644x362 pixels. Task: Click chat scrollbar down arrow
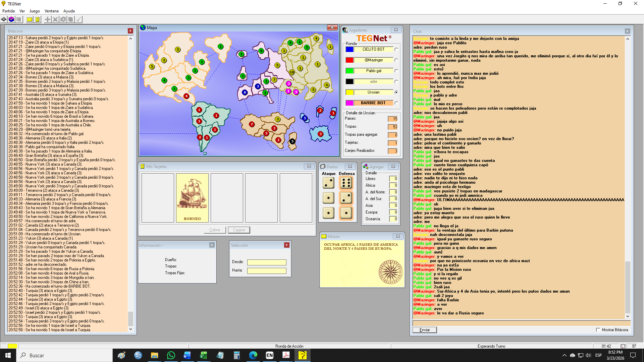628,316
